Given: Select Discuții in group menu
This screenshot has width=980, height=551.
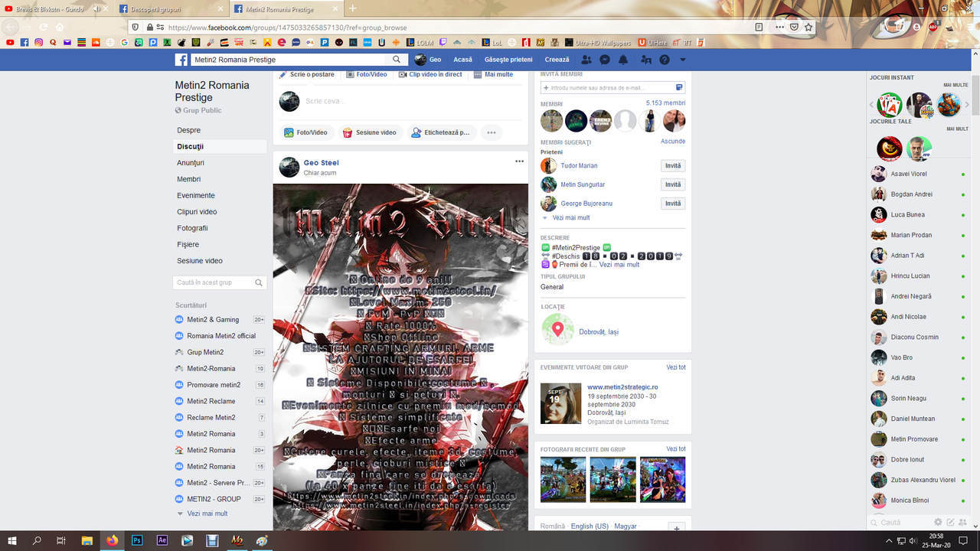Looking at the screenshot, I should coord(191,146).
